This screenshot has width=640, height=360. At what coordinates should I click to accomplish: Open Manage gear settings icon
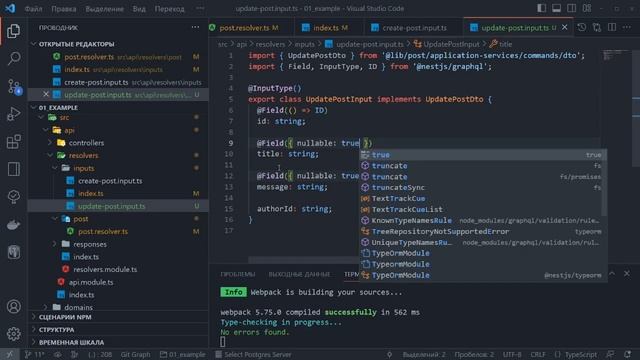13,333
